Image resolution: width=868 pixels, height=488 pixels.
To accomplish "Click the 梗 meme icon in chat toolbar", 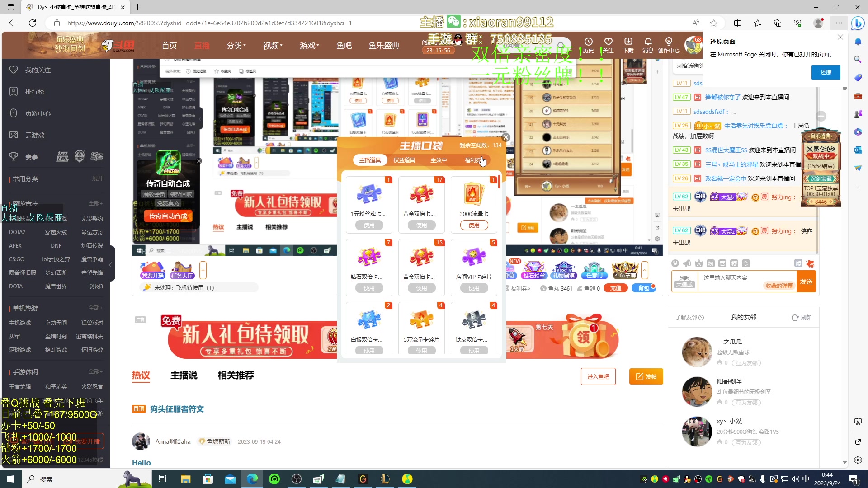I will 734,263.
